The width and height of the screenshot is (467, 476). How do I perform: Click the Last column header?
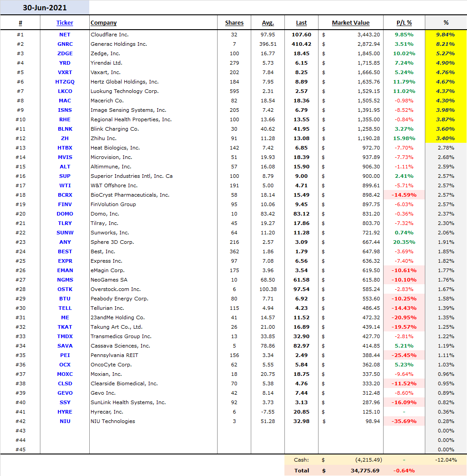pyautogui.click(x=301, y=23)
